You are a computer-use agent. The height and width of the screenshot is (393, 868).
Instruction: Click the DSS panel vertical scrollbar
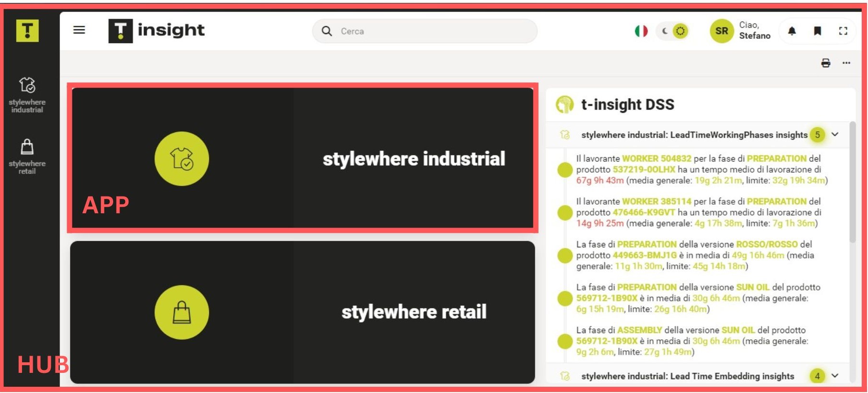pyautogui.click(x=852, y=182)
